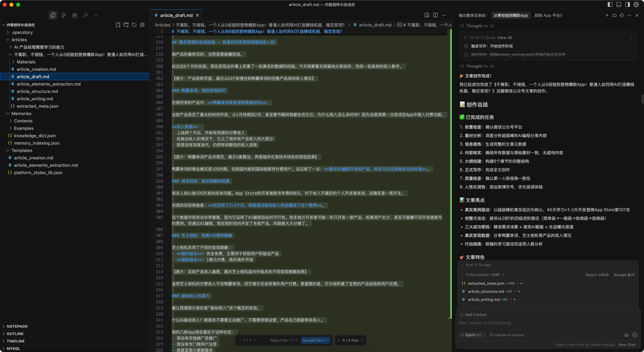Toggle the secondary sidebar layout

628,4
